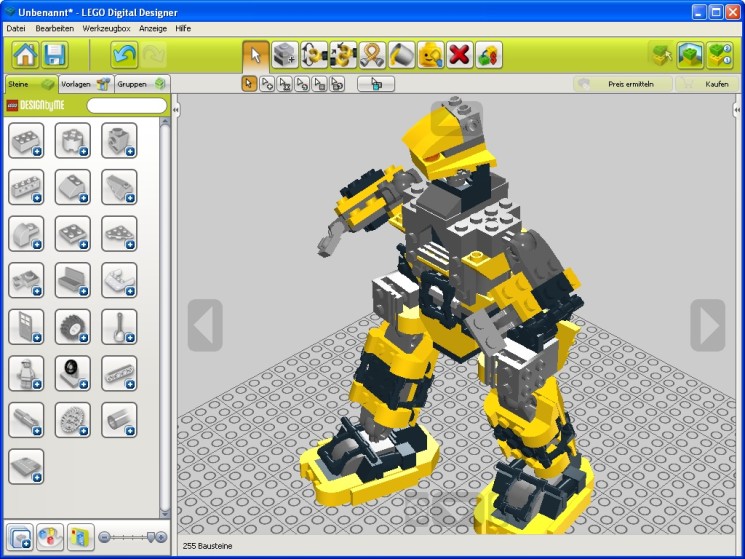The image size is (745, 559).
Task: Choose the red X Delete tool
Action: [x=459, y=55]
